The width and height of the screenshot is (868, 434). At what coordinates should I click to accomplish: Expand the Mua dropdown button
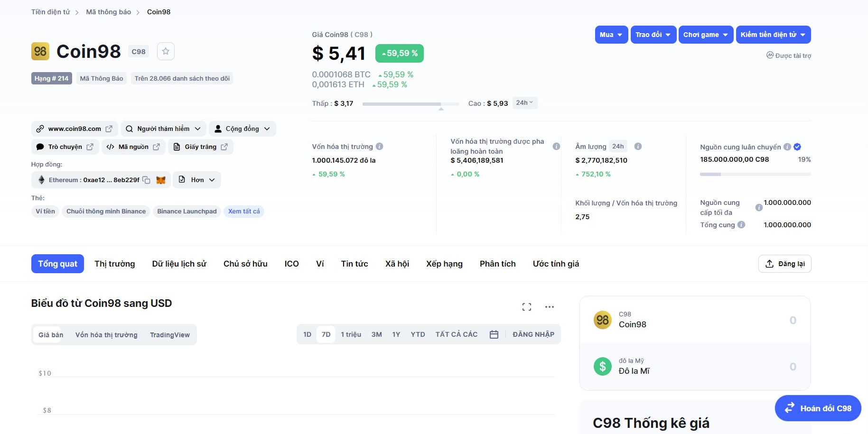click(611, 35)
